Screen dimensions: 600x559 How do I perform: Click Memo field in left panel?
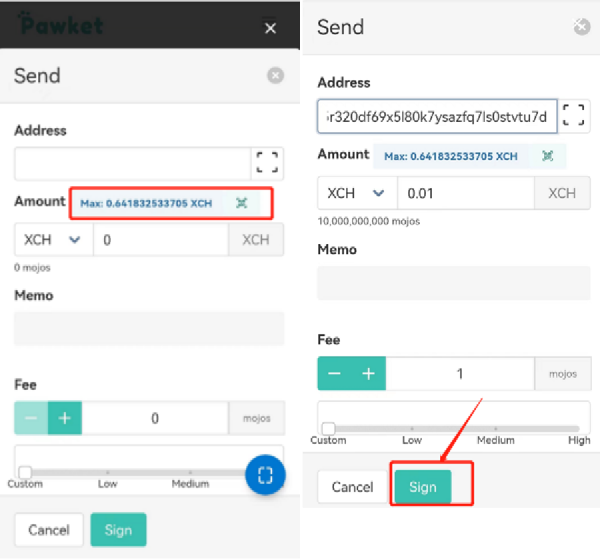point(149,329)
